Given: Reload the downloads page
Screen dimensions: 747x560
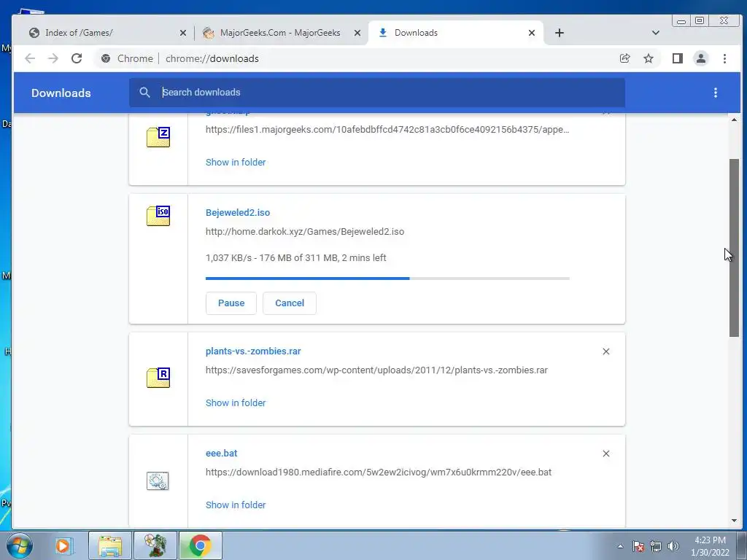Looking at the screenshot, I should (x=77, y=58).
